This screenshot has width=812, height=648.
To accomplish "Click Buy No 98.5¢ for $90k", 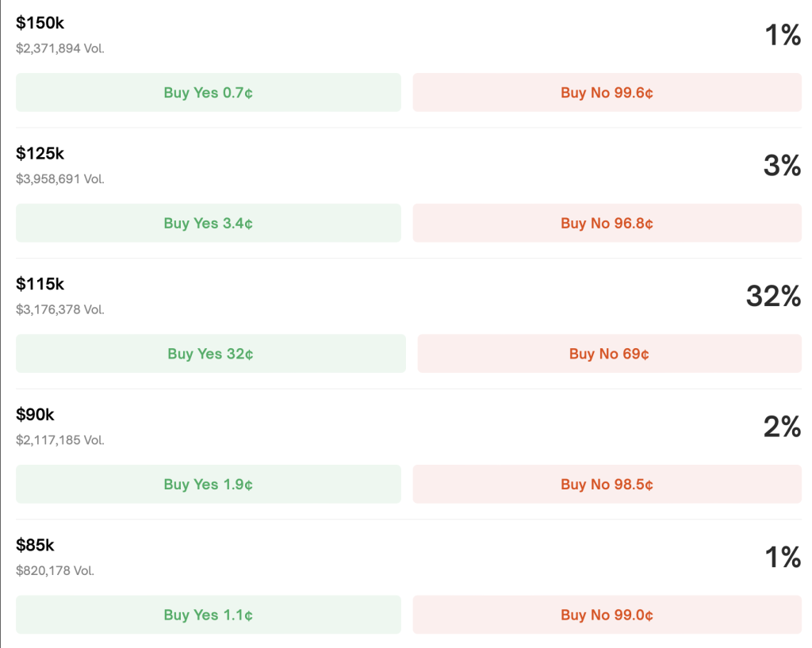I will coord(607,484).
